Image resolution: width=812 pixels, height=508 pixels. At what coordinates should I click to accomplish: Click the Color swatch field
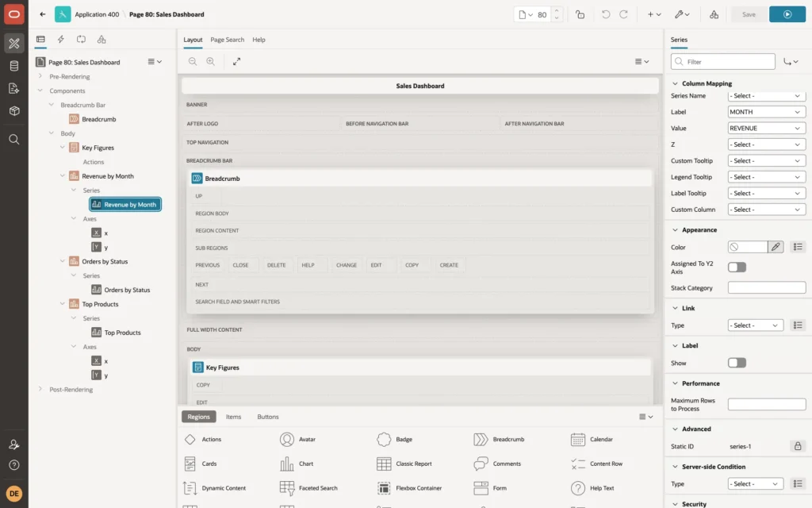pyautogui.click(x=747, y=248)
